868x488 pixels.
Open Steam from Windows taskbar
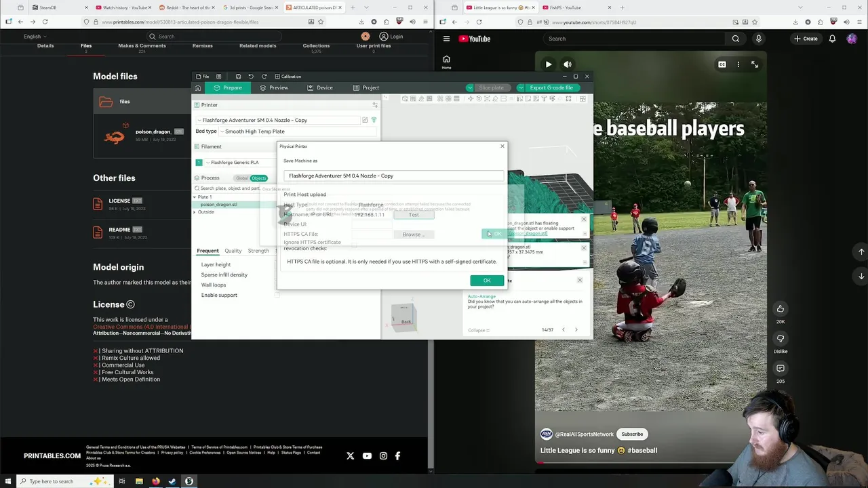[x=172, y=481]
